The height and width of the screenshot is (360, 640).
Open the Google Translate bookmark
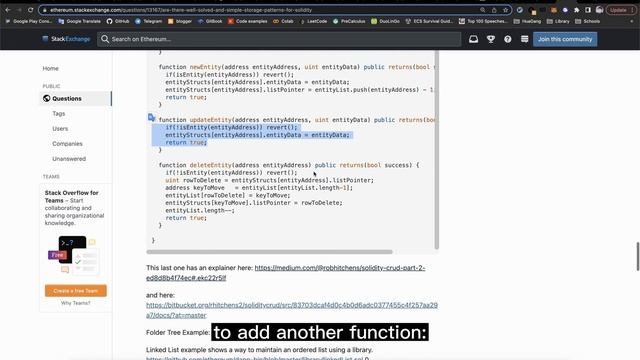coord(80,21)
